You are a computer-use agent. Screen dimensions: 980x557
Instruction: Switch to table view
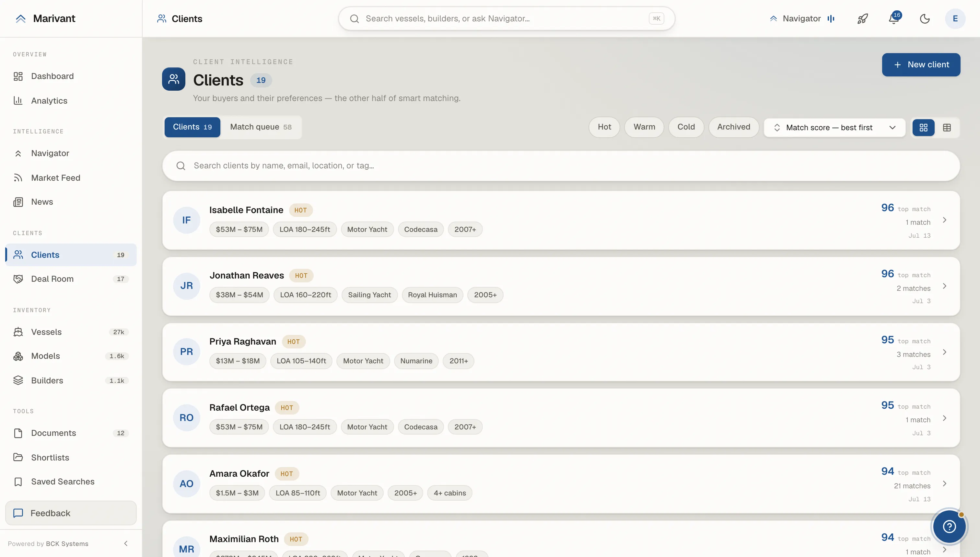(947, 127)
